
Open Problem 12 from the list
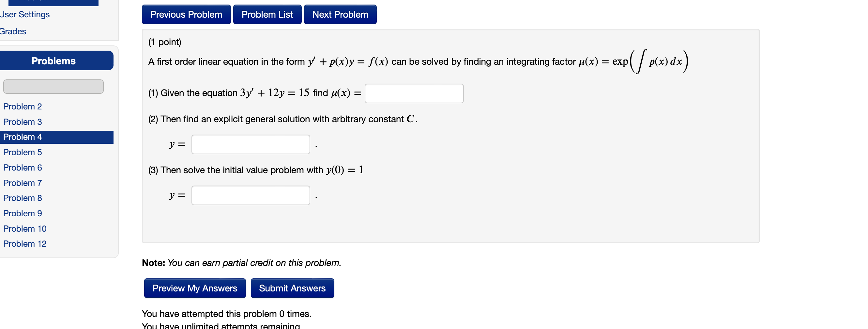point(25,244)
